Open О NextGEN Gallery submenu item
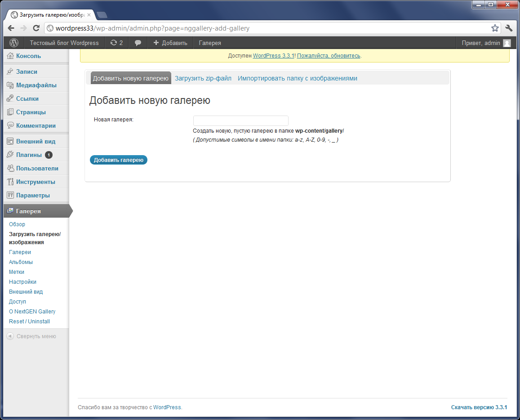 [x=32, y=312]
